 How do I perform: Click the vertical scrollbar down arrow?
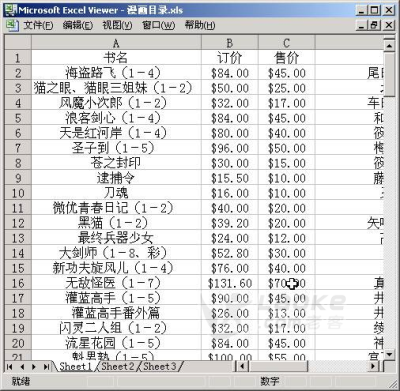point(389,355)
